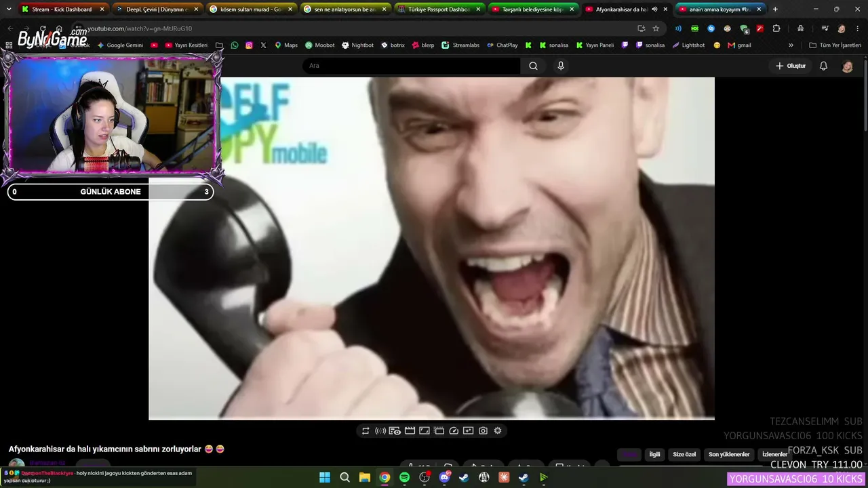Image resolution: width=868 pixels, height=488 pixels.
Task: Open File Explorer from taskbar
Action: [x=364, y=477]
